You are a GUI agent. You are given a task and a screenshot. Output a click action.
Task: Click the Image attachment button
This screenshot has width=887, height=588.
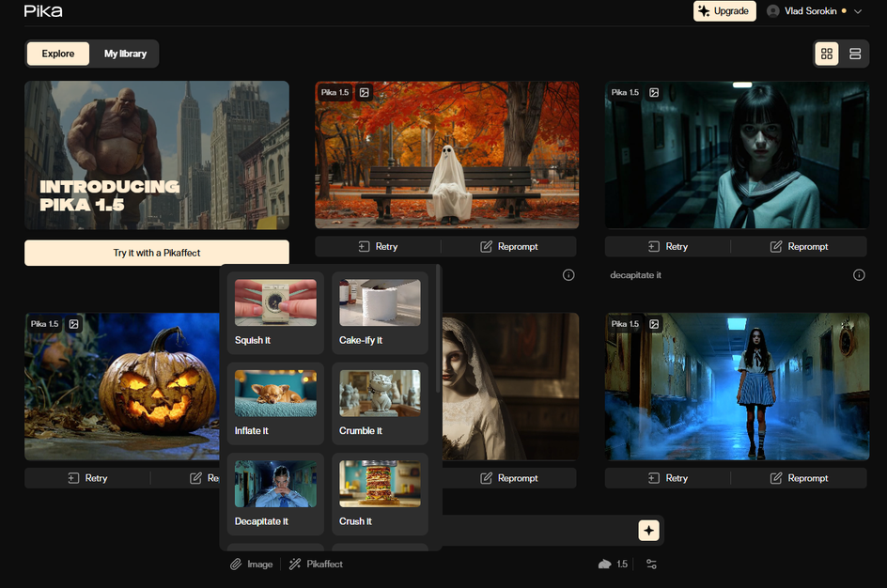251,565
